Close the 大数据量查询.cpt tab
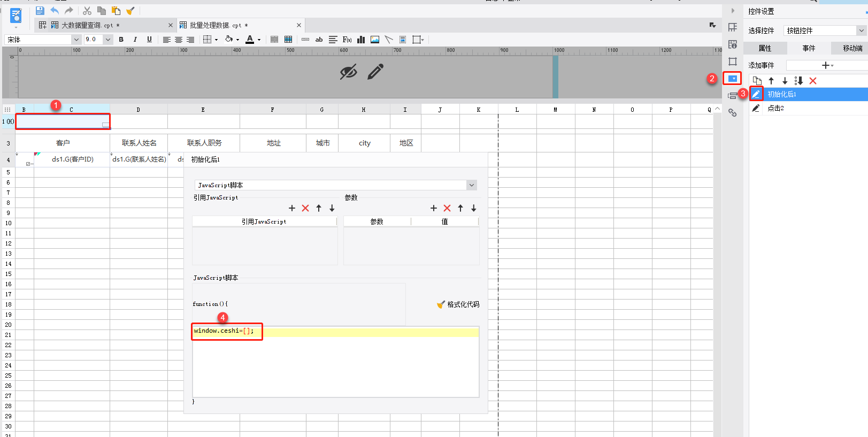The image size is (868, 437). pos(171,25)
